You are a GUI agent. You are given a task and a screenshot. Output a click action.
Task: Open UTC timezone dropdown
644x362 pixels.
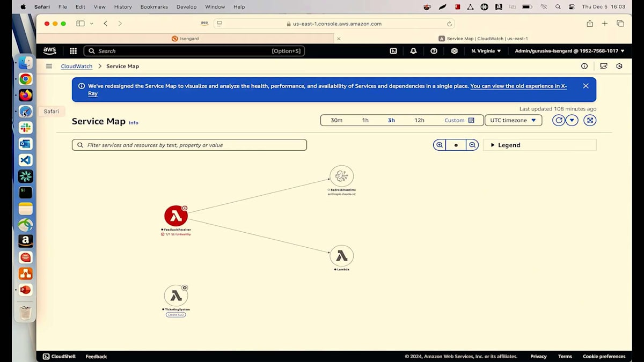coord(513,120)
